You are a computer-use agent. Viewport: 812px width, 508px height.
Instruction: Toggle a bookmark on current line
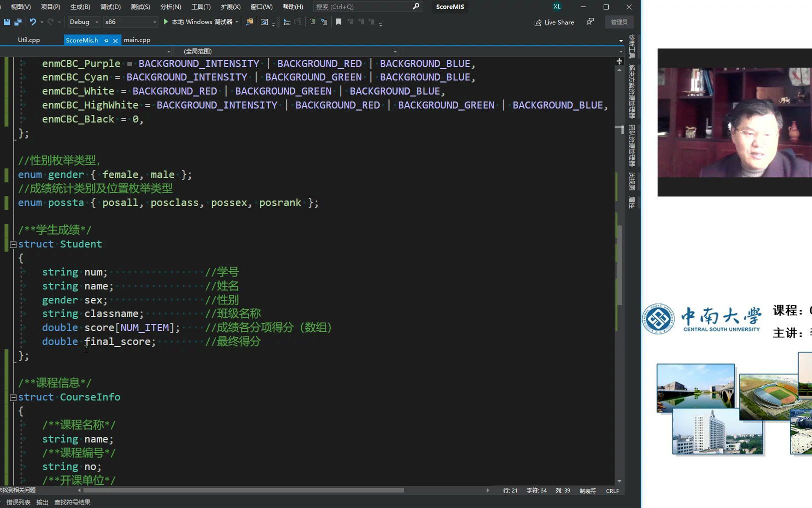(x=339, y=22)
